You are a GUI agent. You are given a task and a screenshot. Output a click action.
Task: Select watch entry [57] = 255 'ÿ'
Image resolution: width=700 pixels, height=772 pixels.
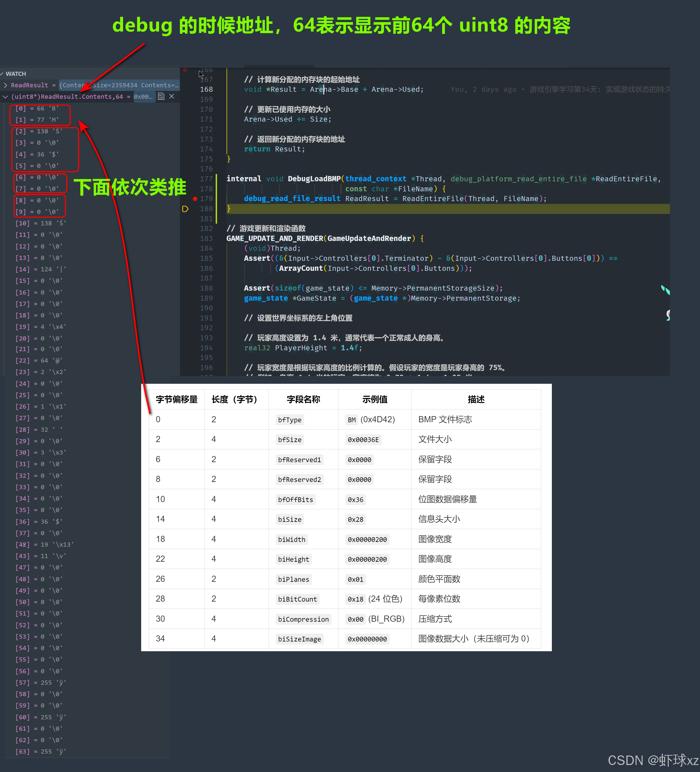[41, 682]
